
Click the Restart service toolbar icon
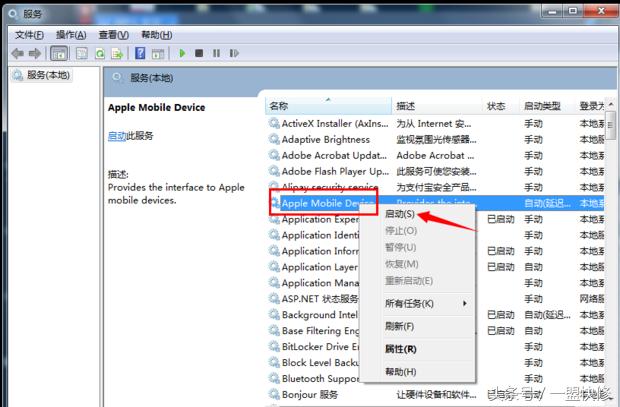[234, 53]
